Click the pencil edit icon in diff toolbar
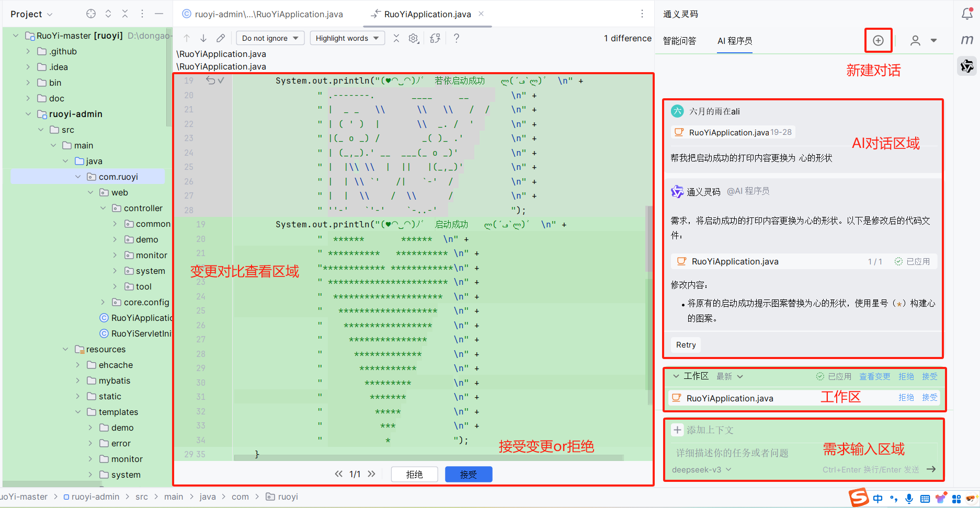980x508 pixels. 221,38
